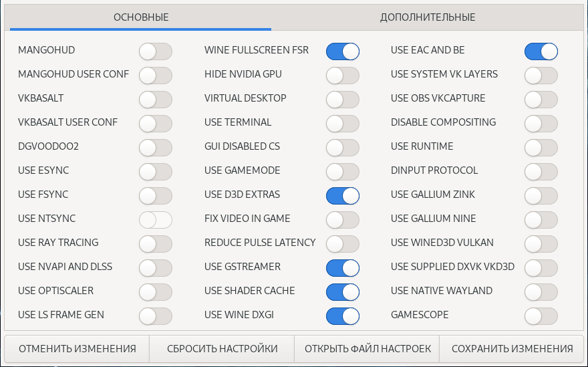Toggle USE NATIVE WAYLAND on
Image resolution: width=588 pixels, height=367 pixels.
tap(541, 291)
